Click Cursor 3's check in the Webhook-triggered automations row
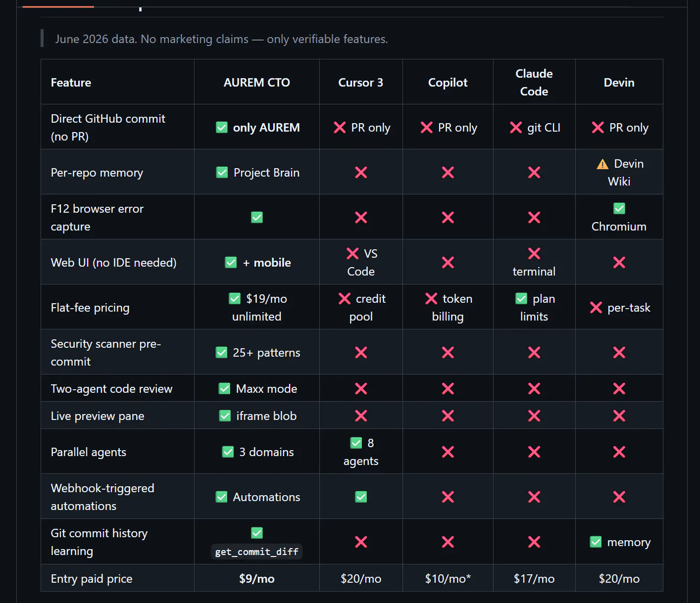Screen dimensions: 700x603 tap(361, 497)
